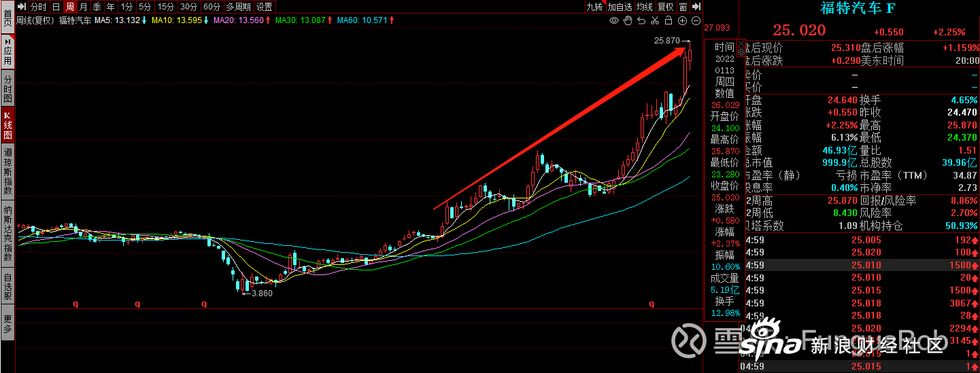This screenshot has height=373, width=980.
Task: Toggle the 均线 moving average lines
Action: [x=645, y=7]
